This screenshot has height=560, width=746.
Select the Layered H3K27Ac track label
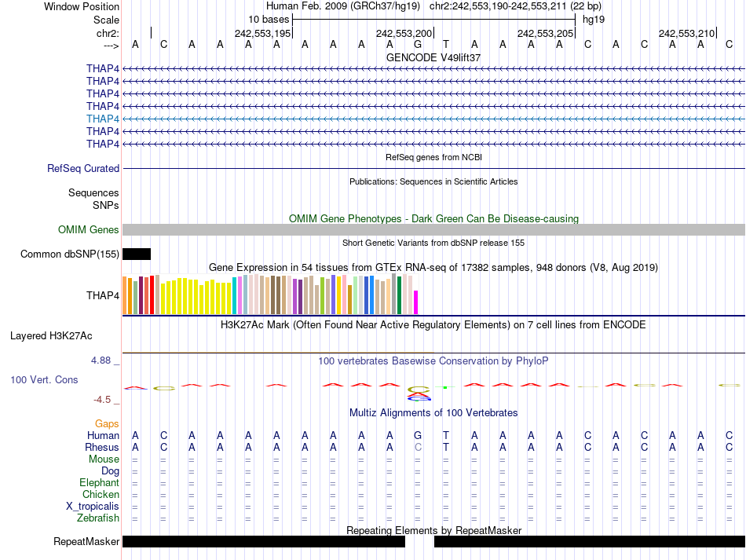(x=51, y=335)
